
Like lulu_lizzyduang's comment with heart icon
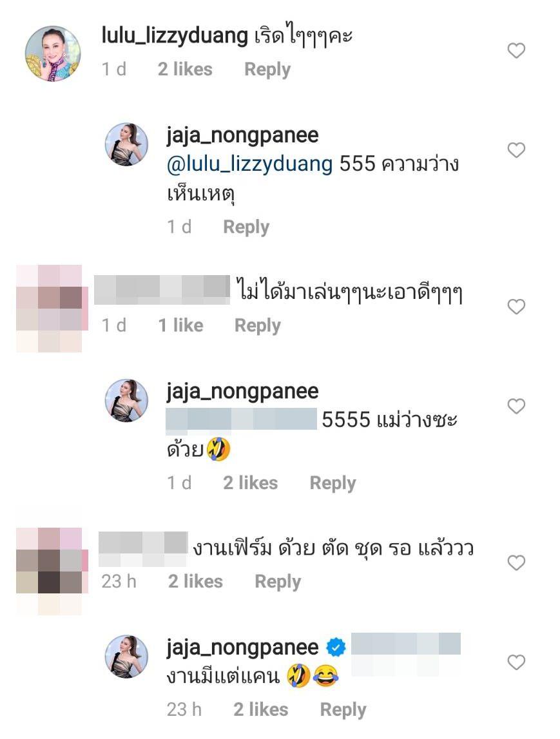click(x=516, y=50)
